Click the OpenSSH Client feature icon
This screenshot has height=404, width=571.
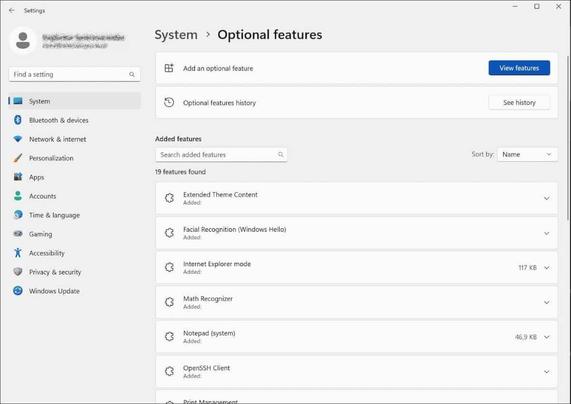(x=169, y=371)
